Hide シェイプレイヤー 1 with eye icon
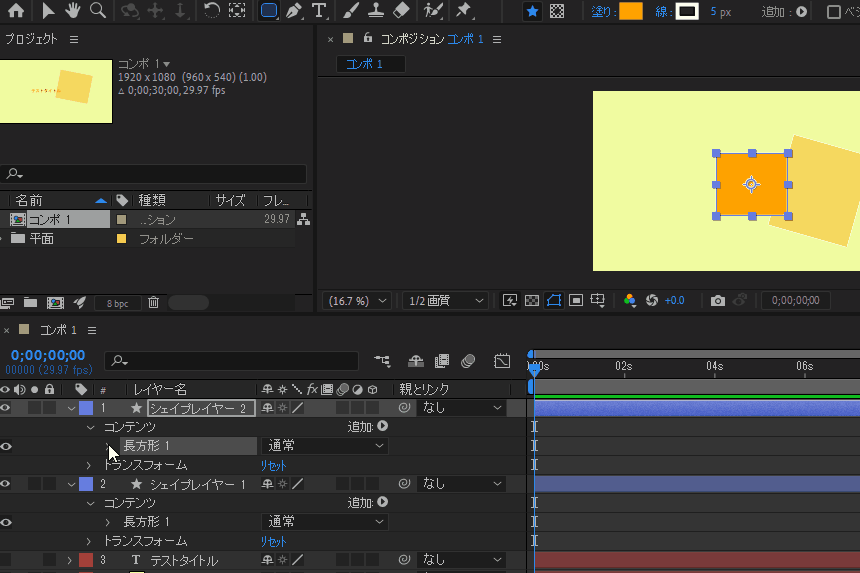 point(5,484)
